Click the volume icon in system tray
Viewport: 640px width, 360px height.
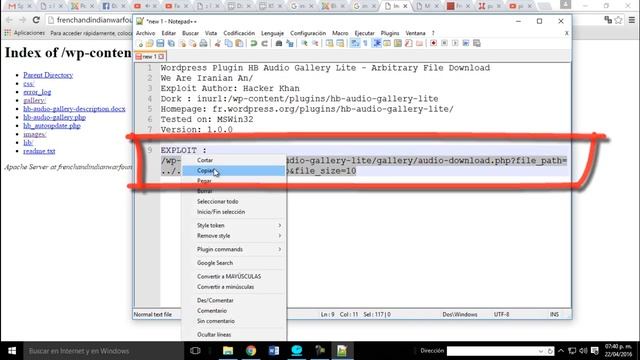click(x=583, y=351)
